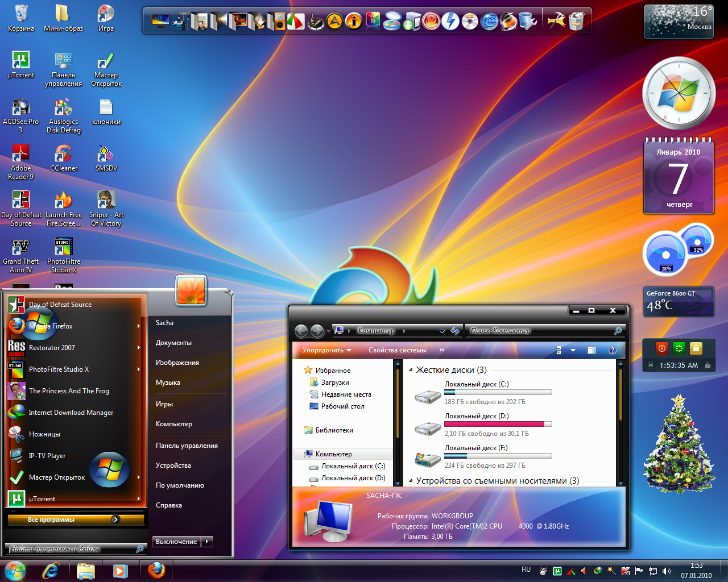Open PhotoFiltre Studio X desktop shortcut
The width and height of the screenshot is (728, 582).
pyautogui.click(x=64, y=255)
